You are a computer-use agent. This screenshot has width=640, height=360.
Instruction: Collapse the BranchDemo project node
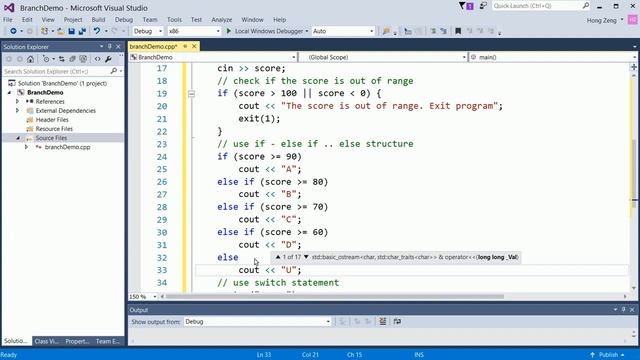(9, 93)
